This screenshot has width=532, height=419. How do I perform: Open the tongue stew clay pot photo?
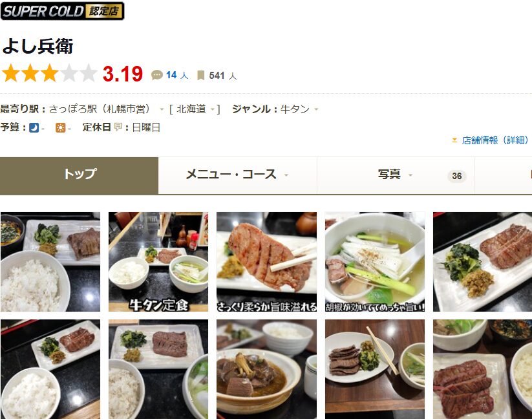tap(266, 369)
